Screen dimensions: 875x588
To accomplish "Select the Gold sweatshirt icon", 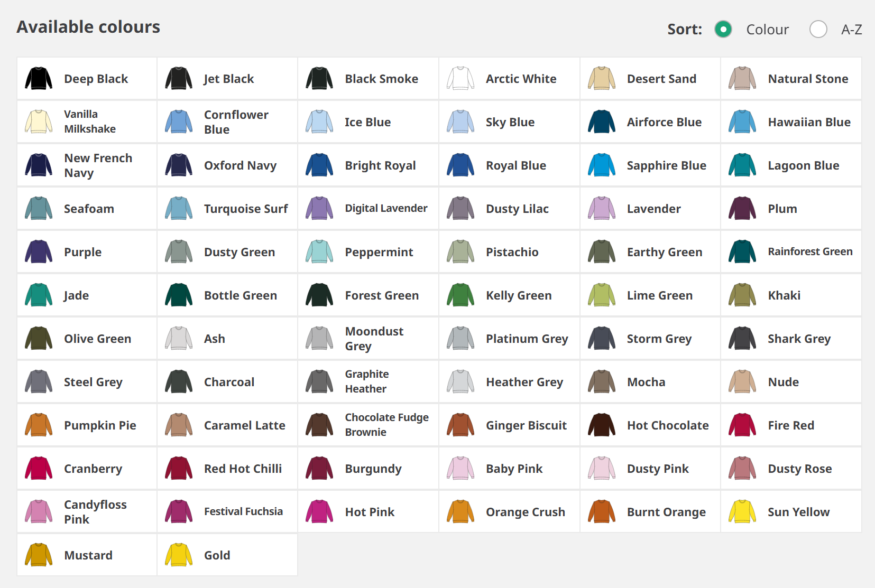I will click(x=179, y=555).
